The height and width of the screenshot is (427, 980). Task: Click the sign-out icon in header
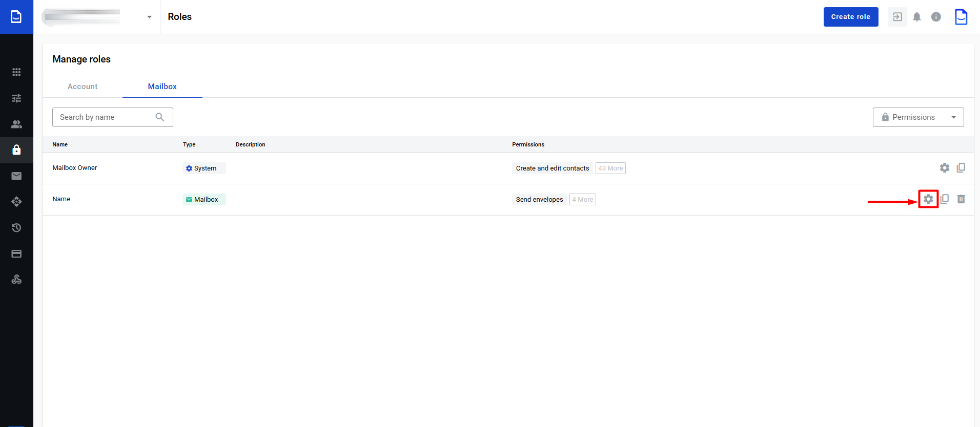(x=897, y=17)
